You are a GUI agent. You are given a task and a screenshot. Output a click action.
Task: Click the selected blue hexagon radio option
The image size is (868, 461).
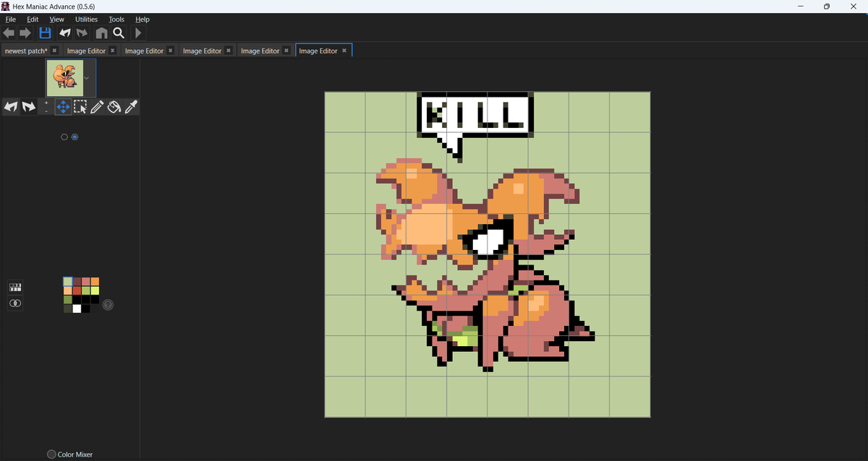click(75, 137)
